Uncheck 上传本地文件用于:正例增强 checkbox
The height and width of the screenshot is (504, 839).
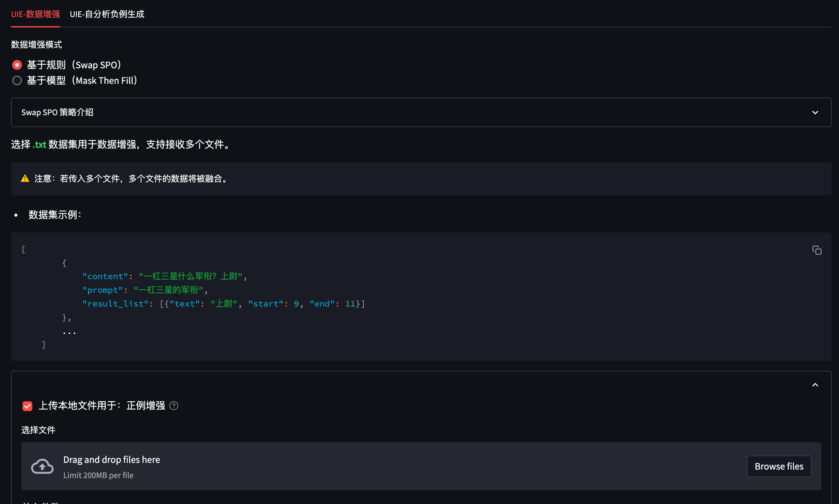pos(27,406)
